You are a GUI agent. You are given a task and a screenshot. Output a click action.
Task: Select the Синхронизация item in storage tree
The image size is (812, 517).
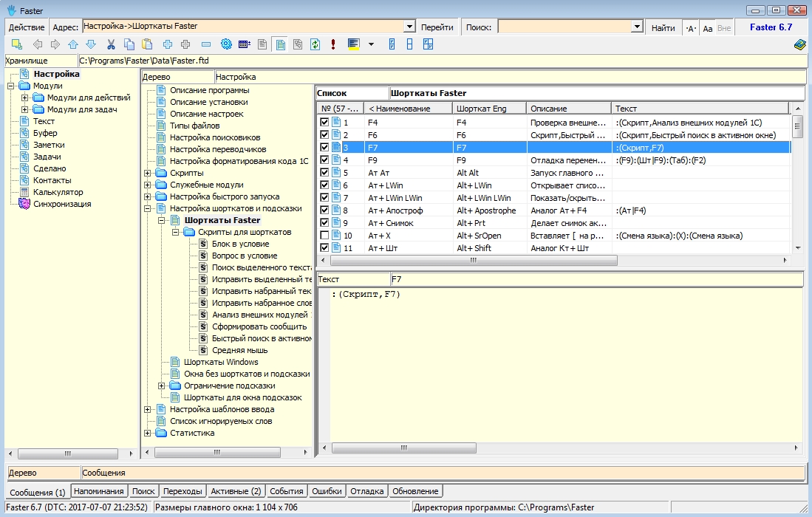(62, 204)
